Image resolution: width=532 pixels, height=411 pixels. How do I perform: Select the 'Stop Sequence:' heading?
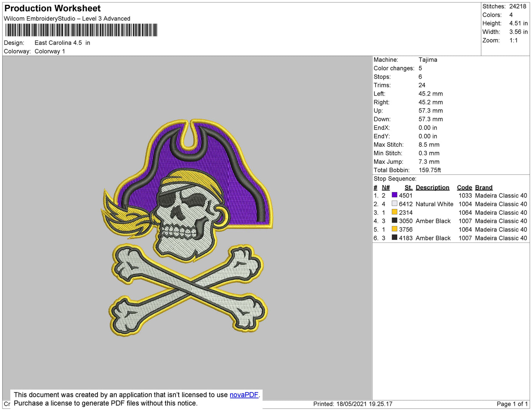[395, 179]
